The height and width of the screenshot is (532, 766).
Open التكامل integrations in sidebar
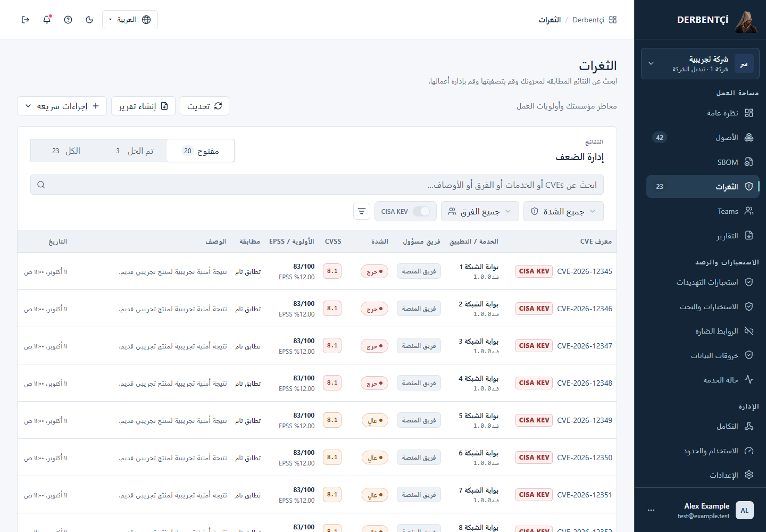[x=703, y=426]
